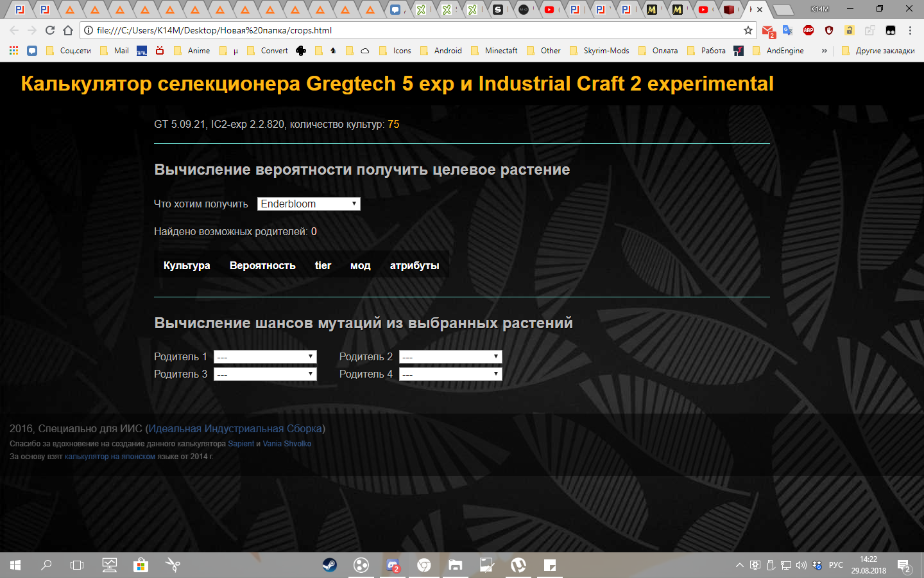
Task: Open uTorrent from the taskbar
Action: click(x=518, y=565)
